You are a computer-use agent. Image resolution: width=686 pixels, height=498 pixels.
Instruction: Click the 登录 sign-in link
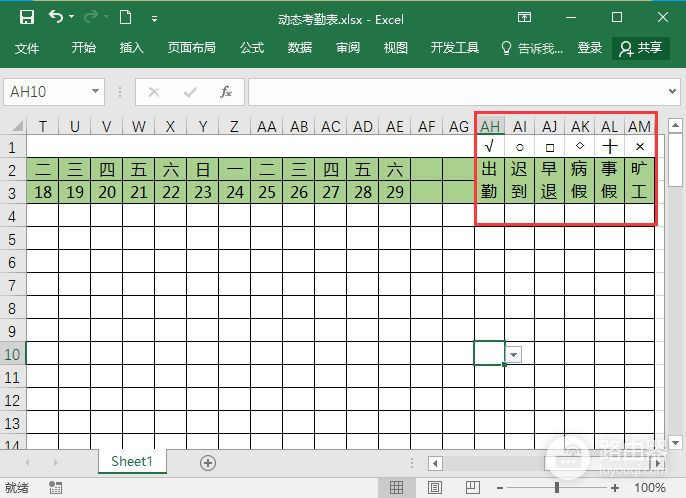(590, 48)
